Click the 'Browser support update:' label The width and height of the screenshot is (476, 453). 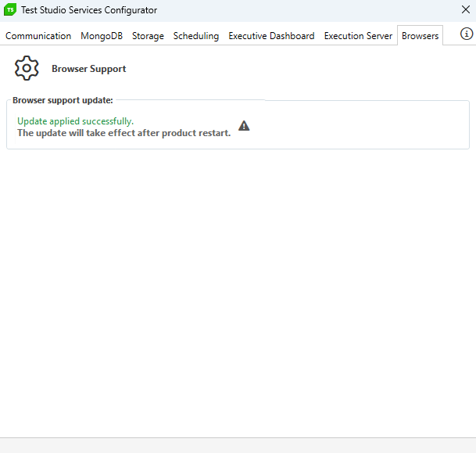(63, 100)
